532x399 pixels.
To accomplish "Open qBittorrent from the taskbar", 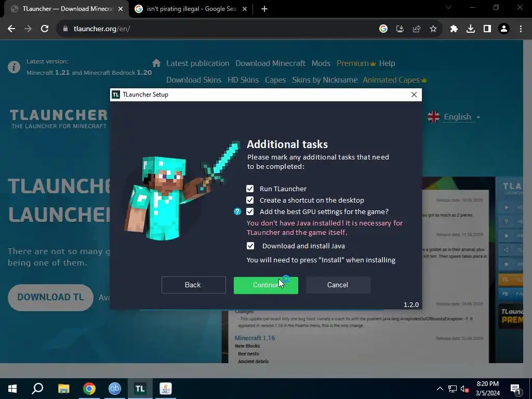I will 115,389.
